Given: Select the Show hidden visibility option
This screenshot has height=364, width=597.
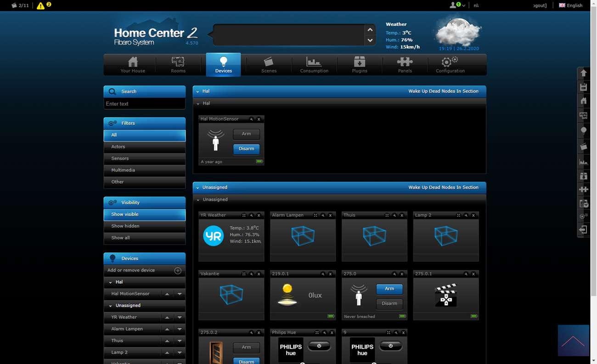Looking at the screenshot, I should point(144,226).
